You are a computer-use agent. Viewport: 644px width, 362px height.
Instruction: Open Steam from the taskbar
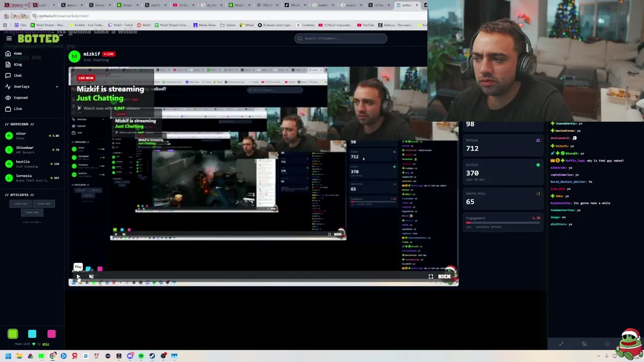tap(152, 356)
